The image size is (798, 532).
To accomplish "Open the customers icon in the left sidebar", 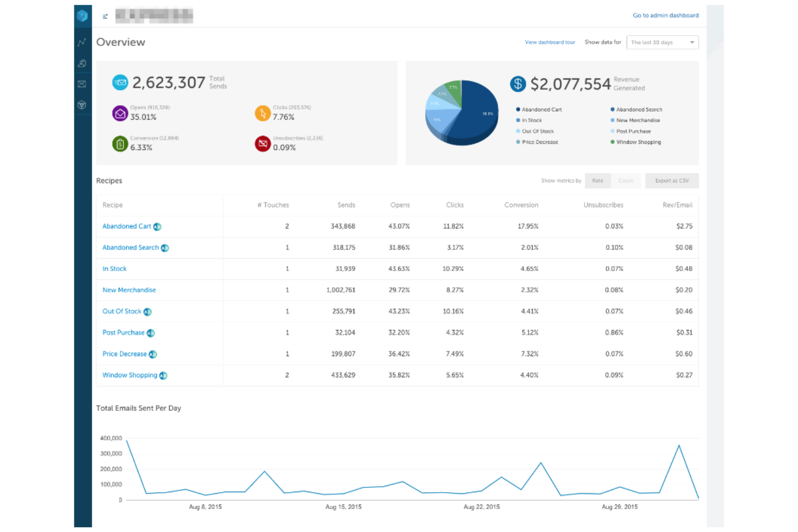I will coord(81,63).
